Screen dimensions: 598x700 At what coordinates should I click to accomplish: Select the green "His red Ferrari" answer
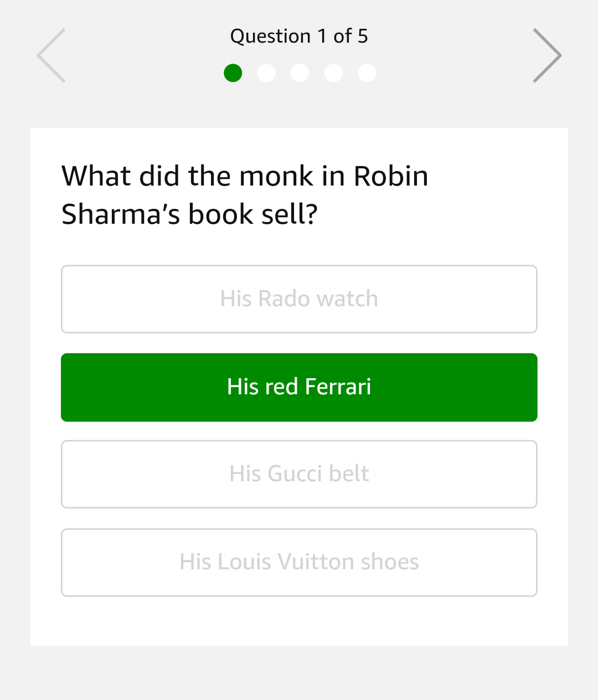(299, 387)
